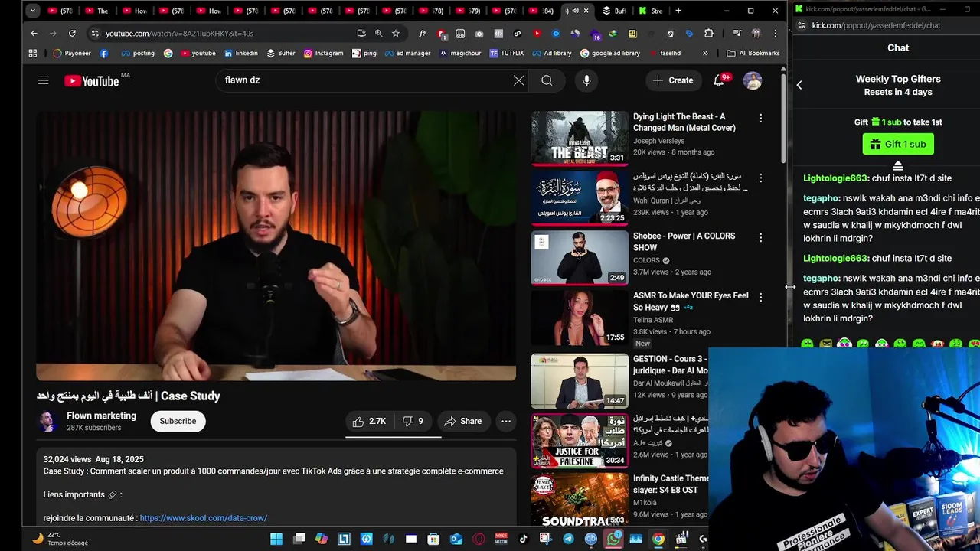Play the Shobee Power COLORS SHOW thumbnail
The width and height of the screenshot is (980, 551).
(x=580, y=257)
